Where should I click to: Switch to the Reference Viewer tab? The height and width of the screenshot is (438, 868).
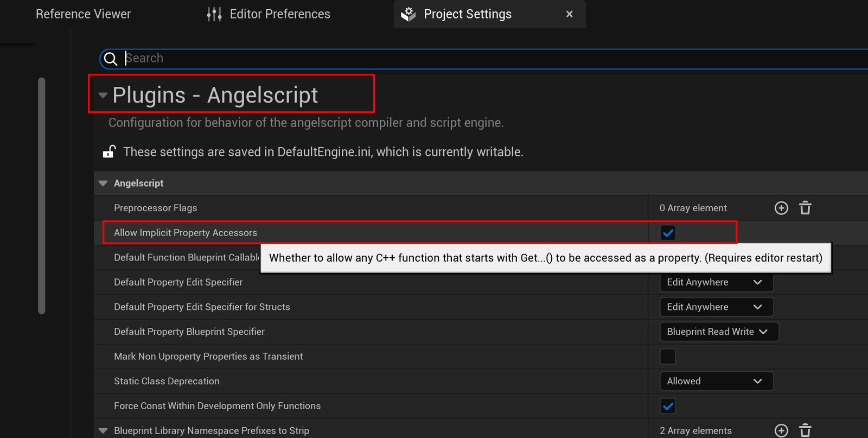[83, 14]
